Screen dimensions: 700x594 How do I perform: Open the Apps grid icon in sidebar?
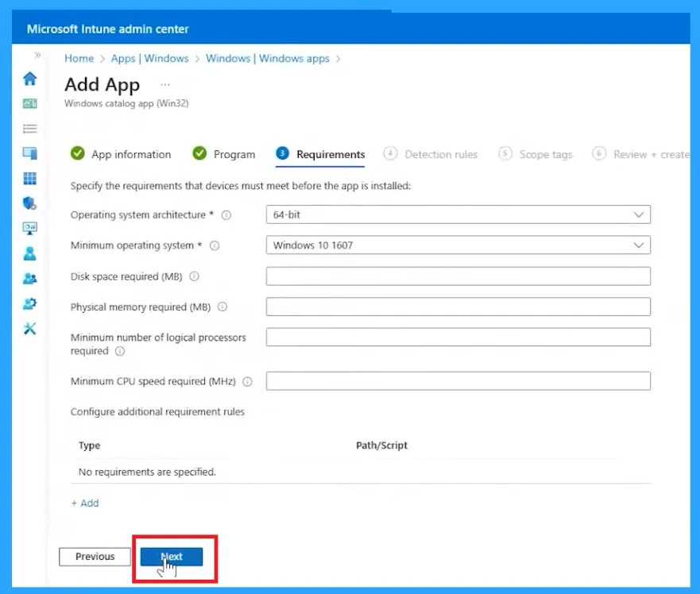point(30,179)
